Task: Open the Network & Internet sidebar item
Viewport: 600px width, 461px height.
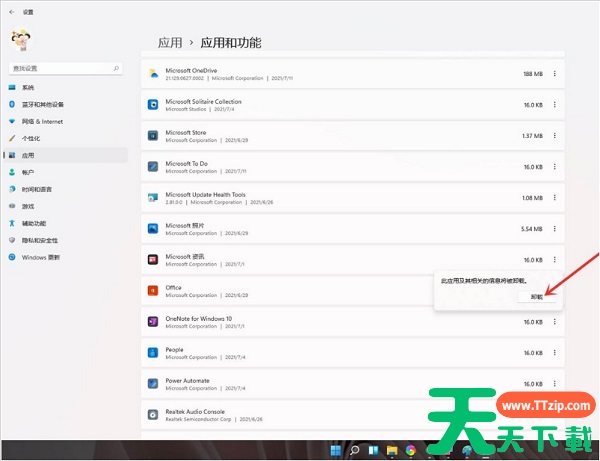Action: [x=65, y=122]
